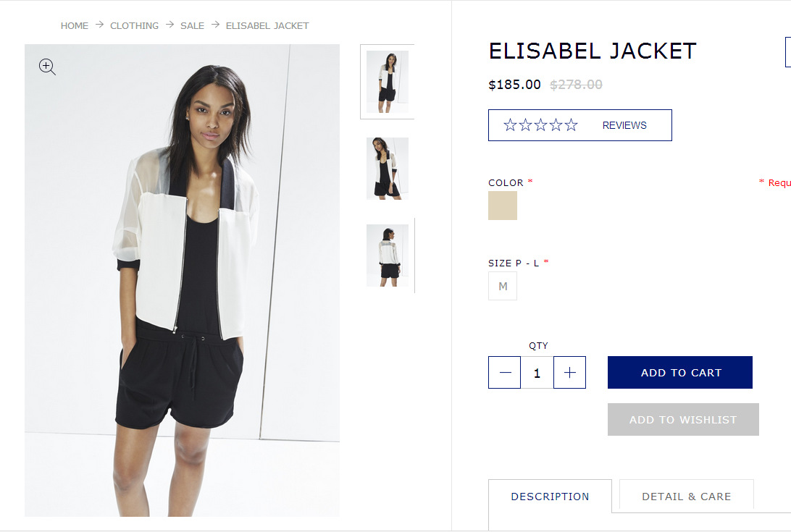
Task: Increase quantity with the plus button
Action: pos(569,373)
